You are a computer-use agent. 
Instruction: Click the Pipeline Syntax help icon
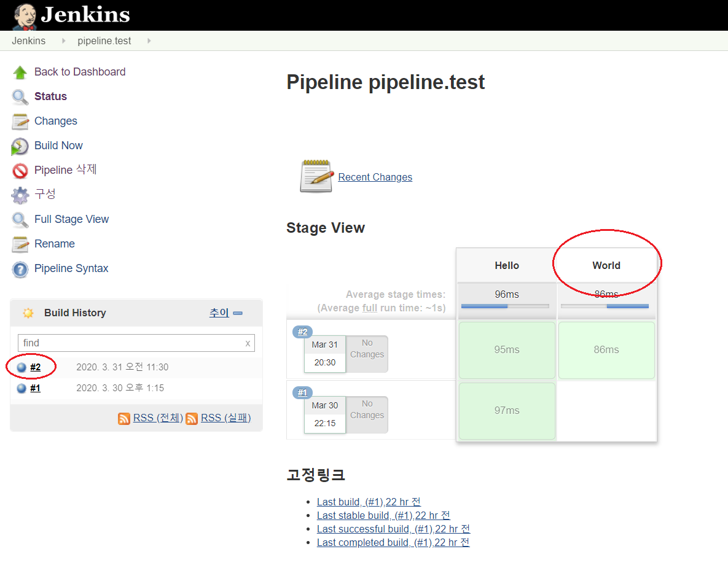(x=20, y=269)
